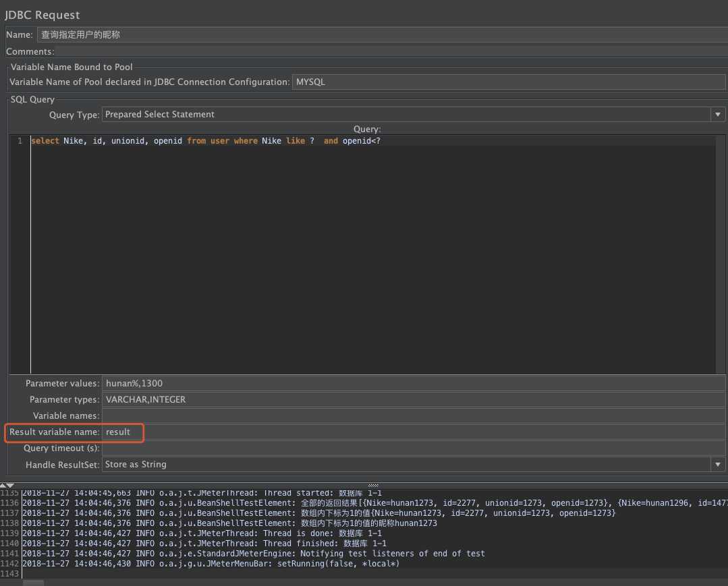Click the Comments input field

(x=391, y=51)
